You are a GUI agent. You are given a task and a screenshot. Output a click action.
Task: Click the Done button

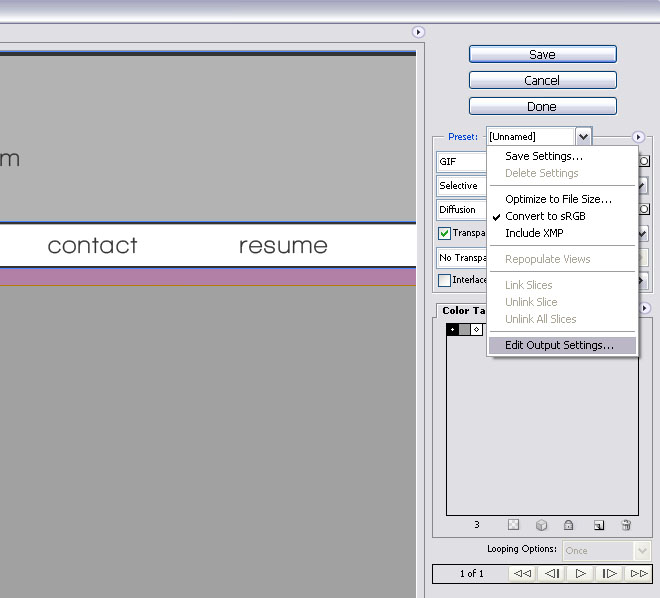[542, 106]
